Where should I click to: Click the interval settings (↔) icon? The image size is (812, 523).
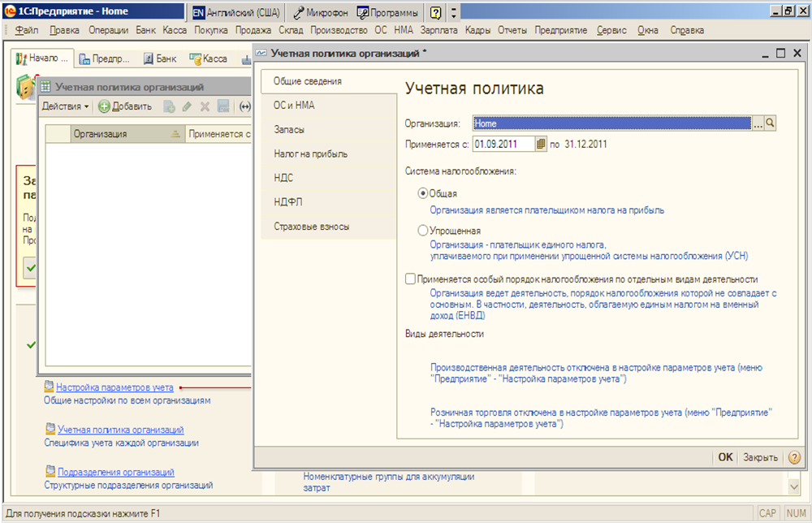[245, 106]
